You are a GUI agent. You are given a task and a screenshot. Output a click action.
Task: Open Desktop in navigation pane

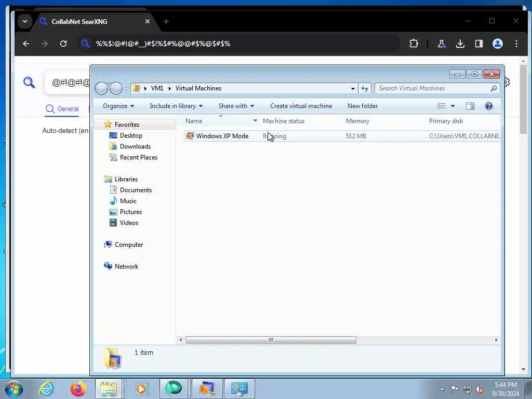pyautogui.click(x=131, y=136)
